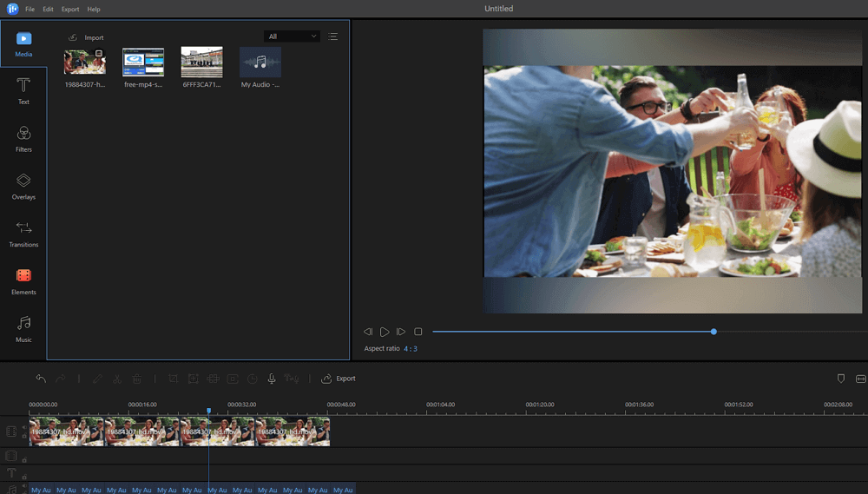Screen dimensions: 868x494
Task: Click Export in the timeline toolbar
Action: (x=339, y=379)
